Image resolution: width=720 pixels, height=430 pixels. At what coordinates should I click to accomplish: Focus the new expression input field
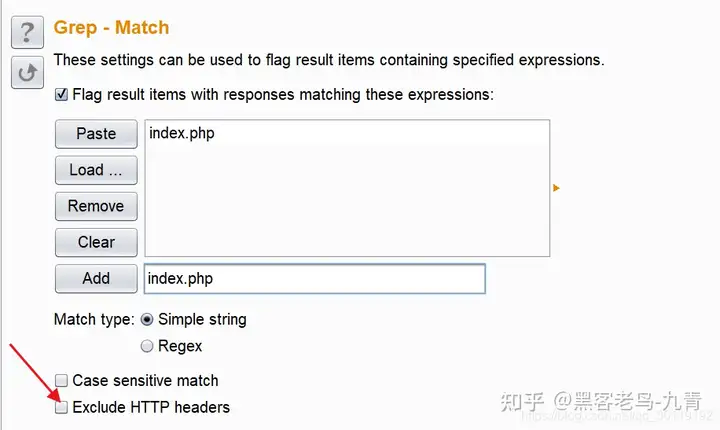point(314,278)
